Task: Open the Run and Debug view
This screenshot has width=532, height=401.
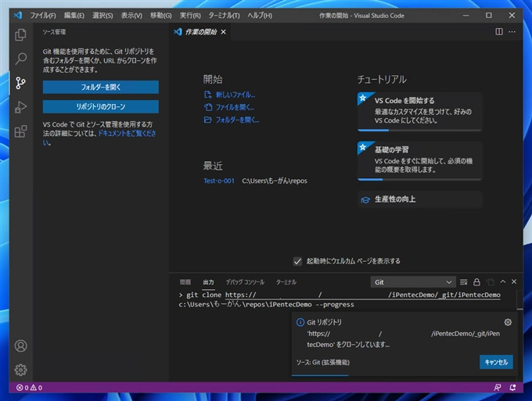Action: [x=20, y=107]
